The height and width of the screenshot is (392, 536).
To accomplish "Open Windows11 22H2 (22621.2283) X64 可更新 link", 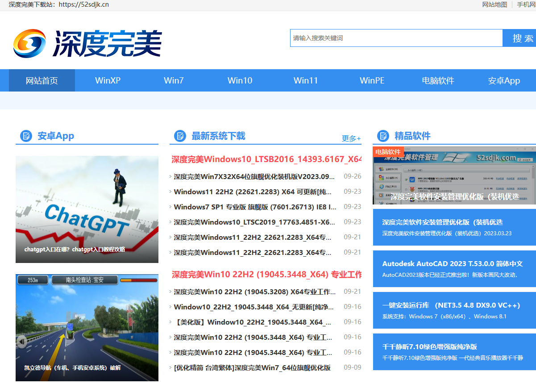I will tap(253, 192).
